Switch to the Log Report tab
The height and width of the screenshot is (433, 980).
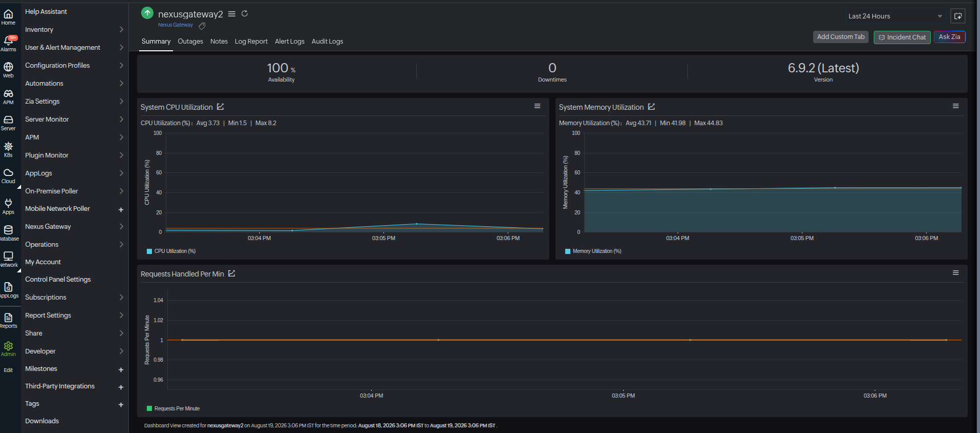pos(251,42)
